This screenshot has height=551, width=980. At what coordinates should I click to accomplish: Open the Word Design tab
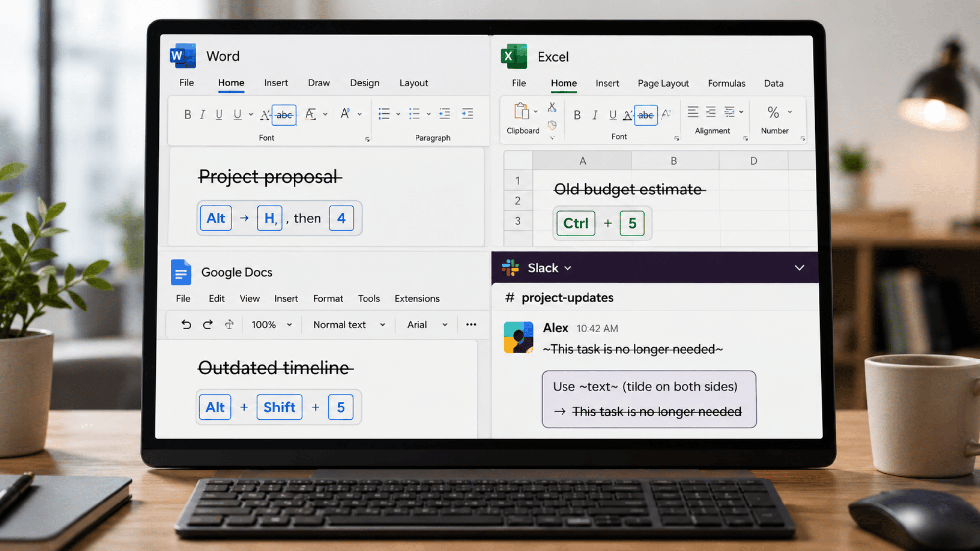tap(365, 83)
